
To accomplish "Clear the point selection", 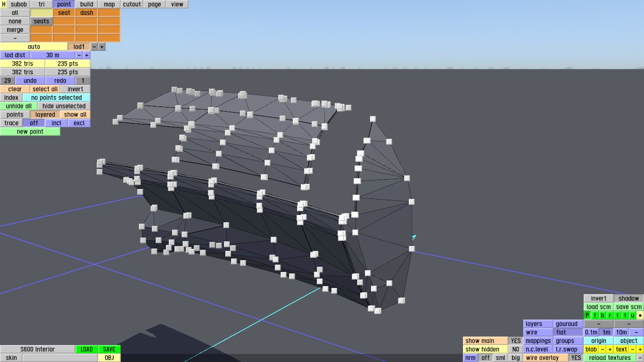I will [x=15, y=89].
